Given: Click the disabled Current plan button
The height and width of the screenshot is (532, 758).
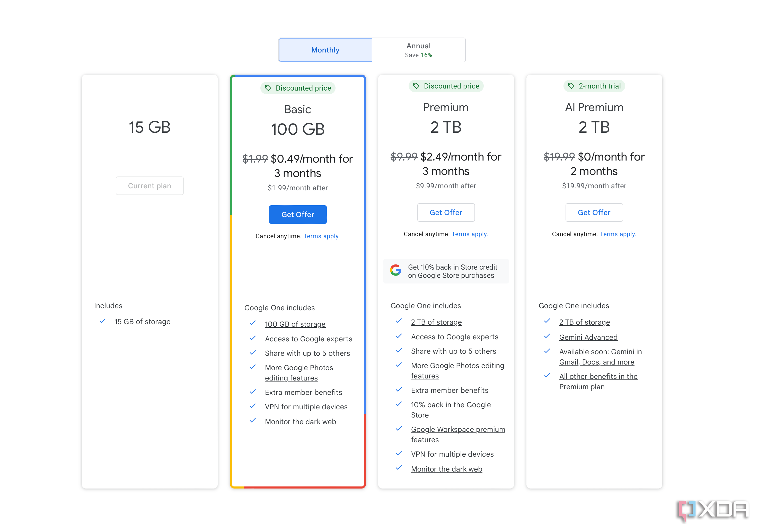Looking at the screenshot, I should coord(149,186).
